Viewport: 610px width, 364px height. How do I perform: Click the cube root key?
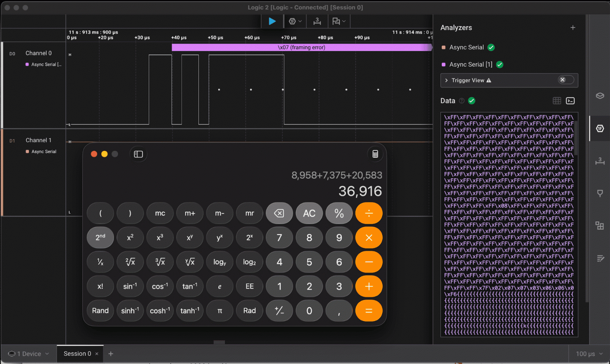click(160, 262)
